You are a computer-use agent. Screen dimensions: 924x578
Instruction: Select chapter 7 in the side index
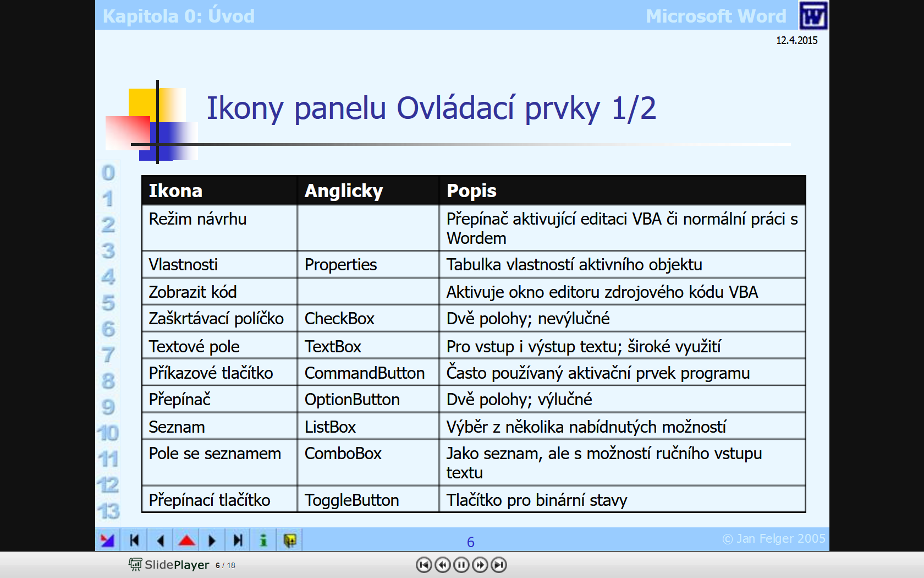pyautogui.click(x=108, y=355)
